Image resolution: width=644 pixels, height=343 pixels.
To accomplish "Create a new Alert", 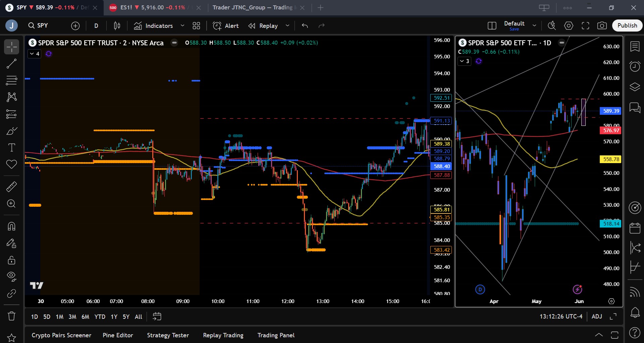I will point(226,26).
